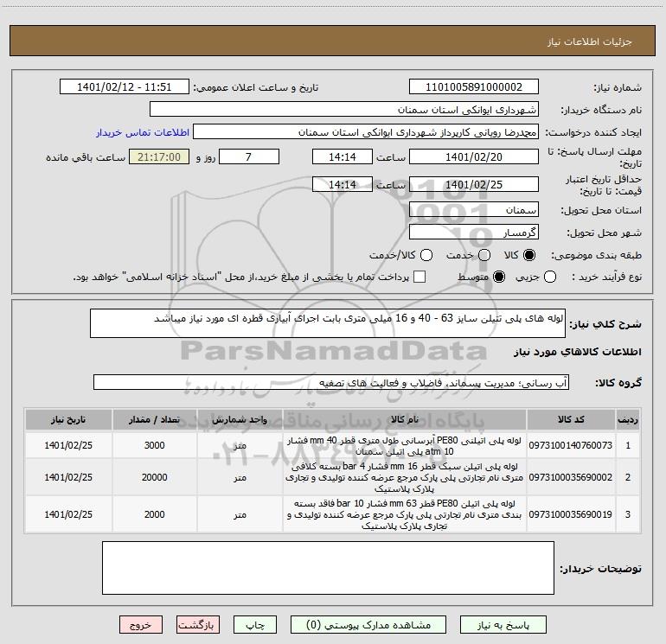Click the remaining time field 21:17:00

(159, 156)
